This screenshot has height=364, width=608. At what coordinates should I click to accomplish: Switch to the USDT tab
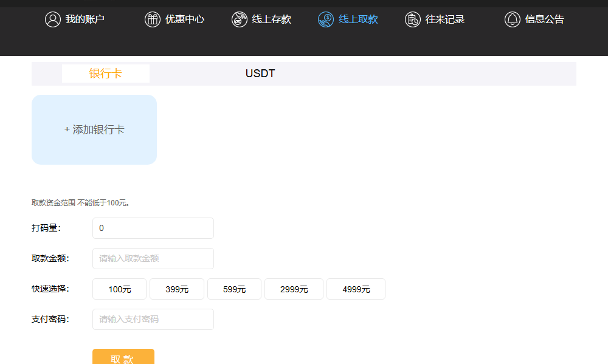coord(260,74)
